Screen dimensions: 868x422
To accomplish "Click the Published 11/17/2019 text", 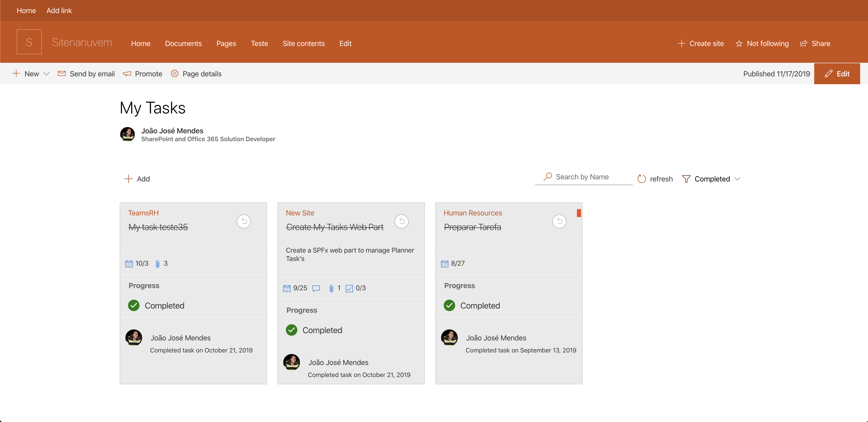I will point(777,74).
